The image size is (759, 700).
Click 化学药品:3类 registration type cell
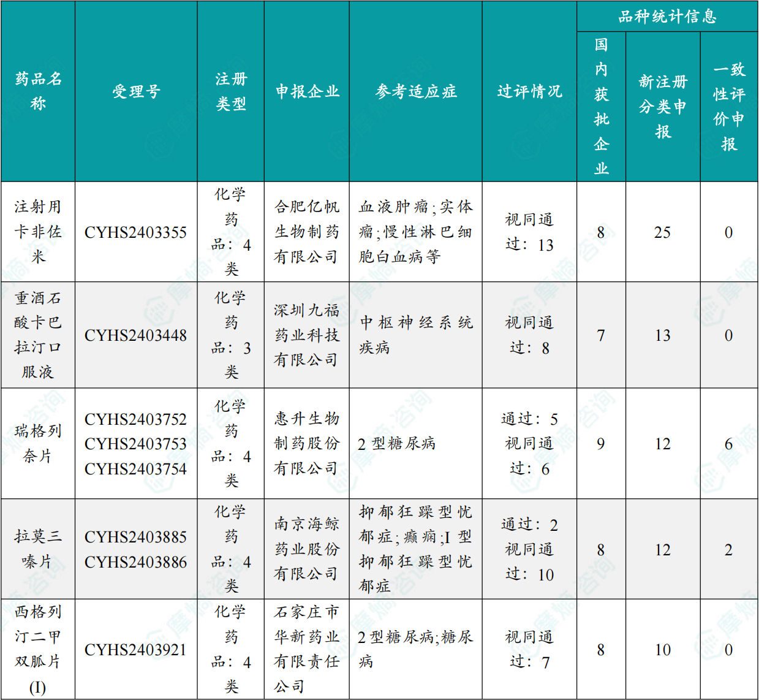click(x=231, y=335)
